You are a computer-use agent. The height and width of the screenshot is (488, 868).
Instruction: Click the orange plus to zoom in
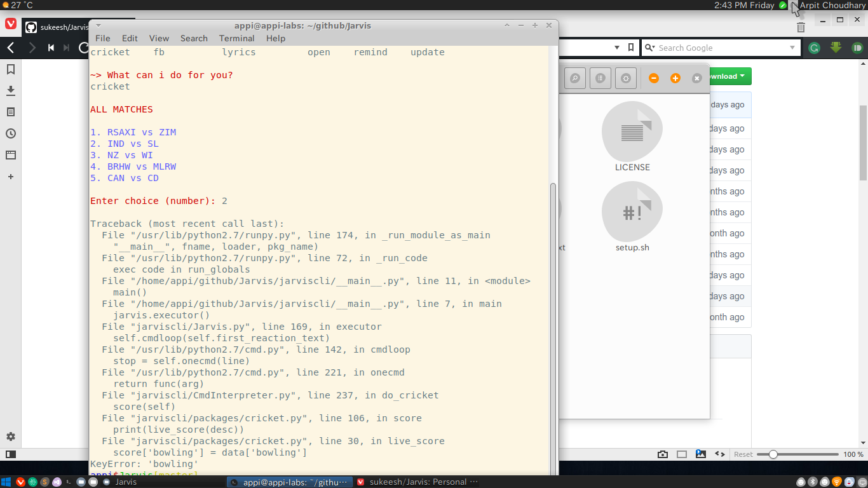(675, 78)
